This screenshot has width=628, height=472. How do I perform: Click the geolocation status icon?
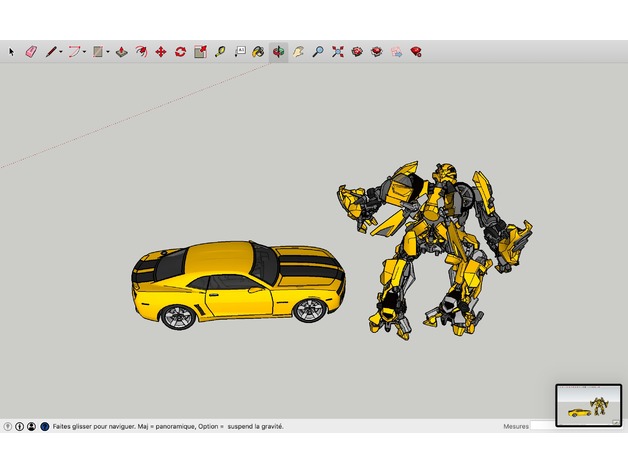[x=8, y=427]
